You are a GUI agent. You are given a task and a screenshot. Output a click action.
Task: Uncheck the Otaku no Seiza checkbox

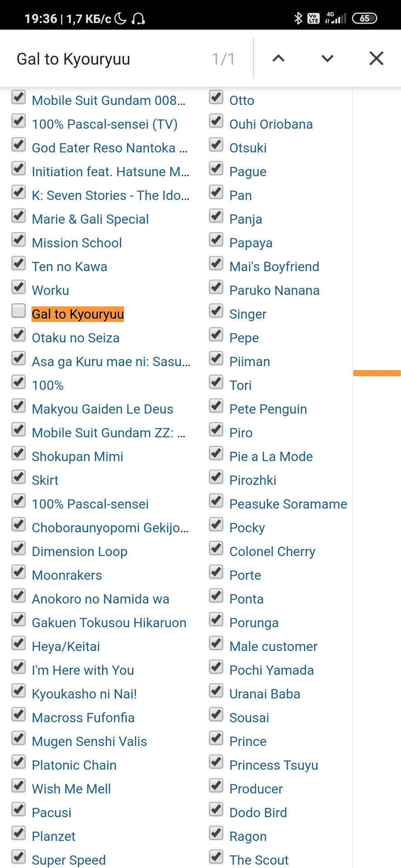click(x=19, y=335)
